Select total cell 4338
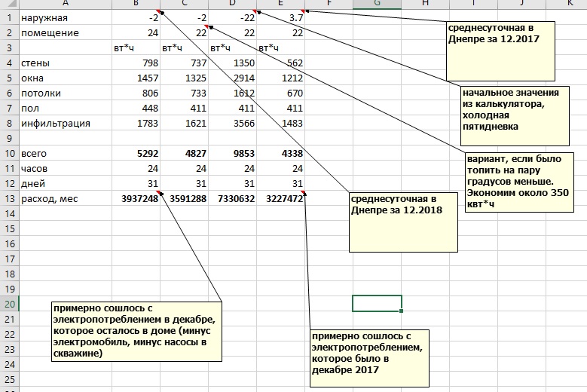Viewport: 587px width, 392px height. pyautogui.click(x=281, y=154)
